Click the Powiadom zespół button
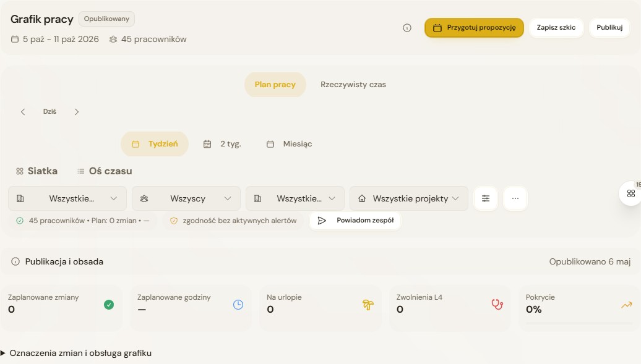Screen dimensions: 641x364 click(355, 221)
